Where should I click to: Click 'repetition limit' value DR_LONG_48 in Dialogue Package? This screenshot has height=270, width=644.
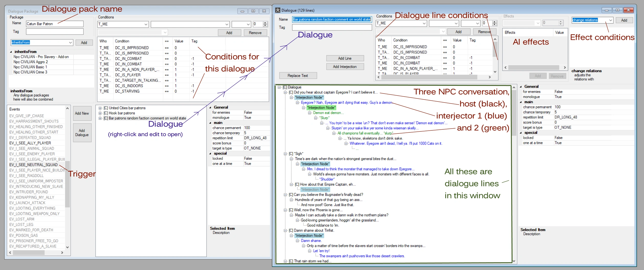255,138
